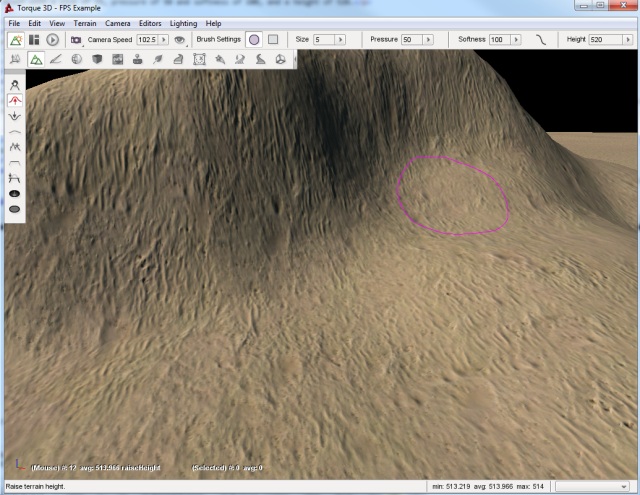
Task: Switch to the square brush shape
Action: pos(272,40)
